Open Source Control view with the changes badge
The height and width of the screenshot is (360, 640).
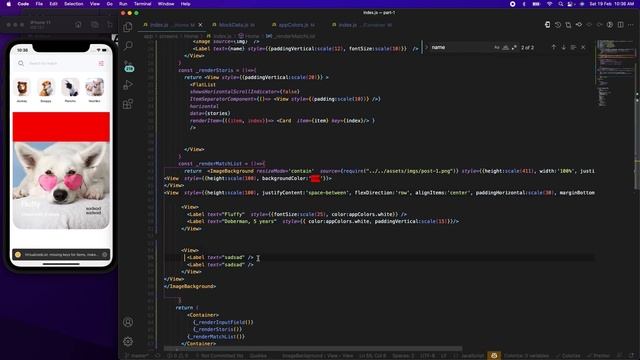[x=129, y=66]
